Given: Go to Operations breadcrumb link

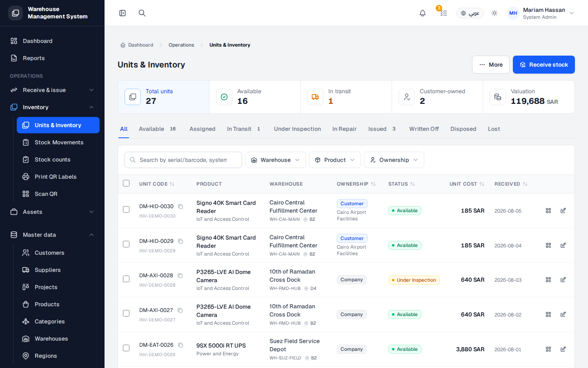Looking at the screenshot, I should [x=181, y=45].
